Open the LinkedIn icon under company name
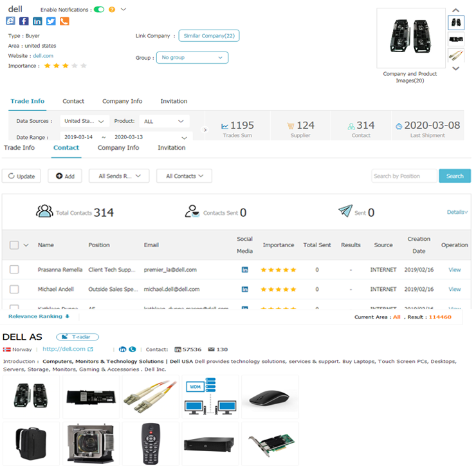 (x=37, y=21)
